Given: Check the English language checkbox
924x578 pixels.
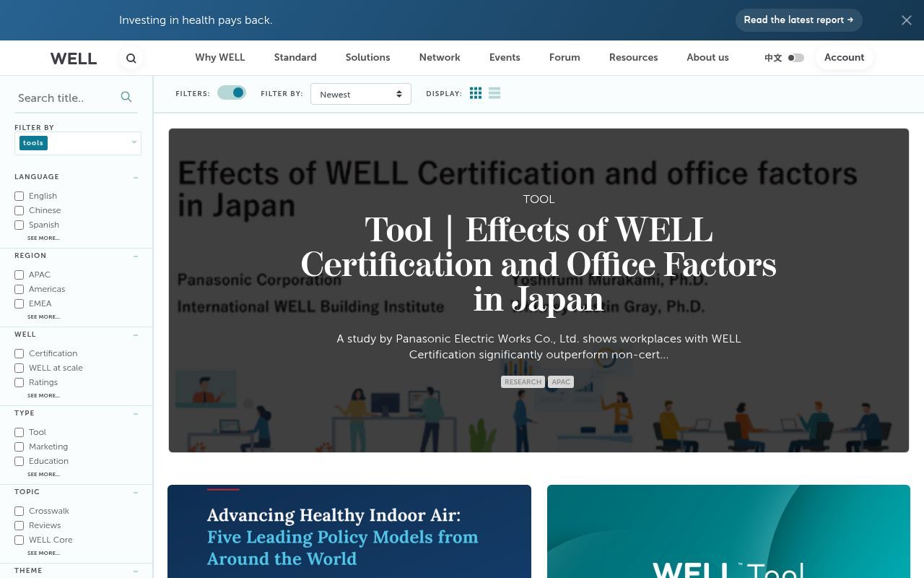Looking at the screenshot, I should click(19, 196).
